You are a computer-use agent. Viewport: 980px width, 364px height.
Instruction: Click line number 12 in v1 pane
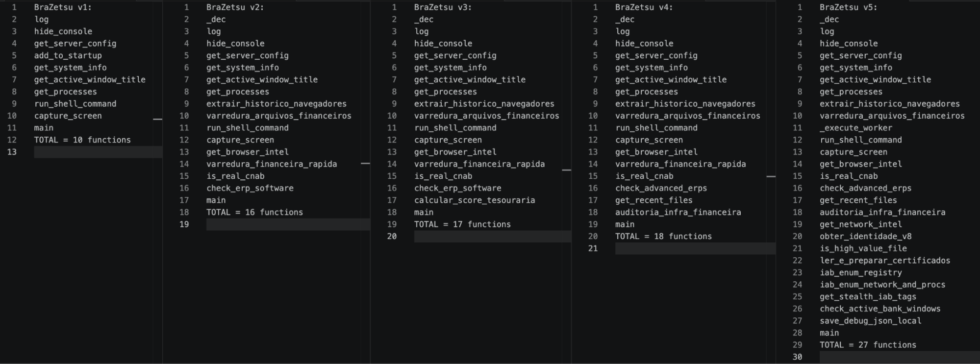click(x=12, y=140)
